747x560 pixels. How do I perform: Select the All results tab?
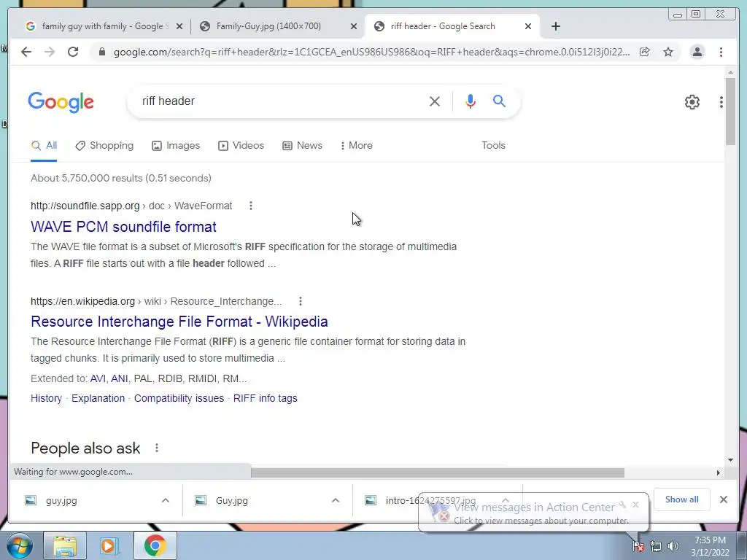point(44,146)
